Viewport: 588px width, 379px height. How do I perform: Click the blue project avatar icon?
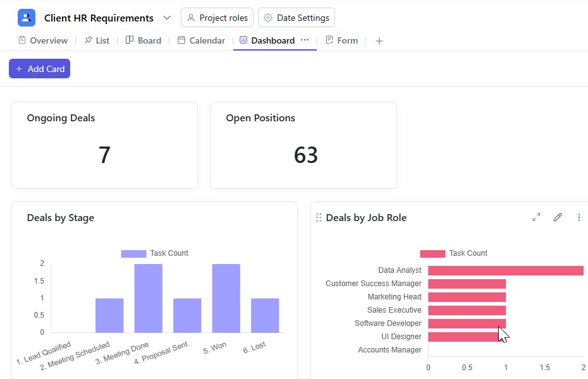[x=27, y=18]
